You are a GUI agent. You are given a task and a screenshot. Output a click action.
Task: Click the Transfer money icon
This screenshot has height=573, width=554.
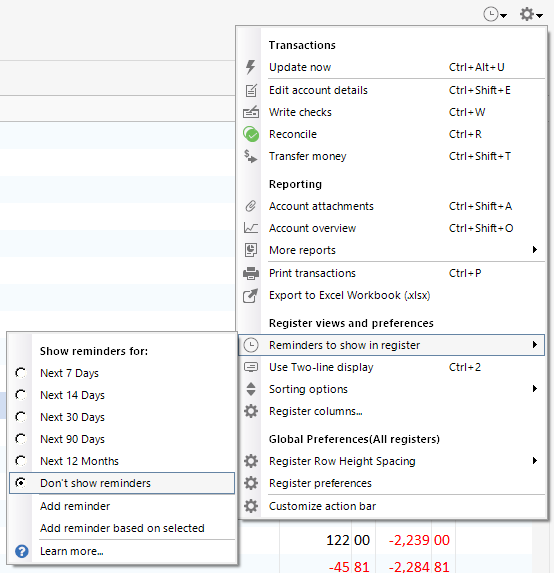point(251,156)
